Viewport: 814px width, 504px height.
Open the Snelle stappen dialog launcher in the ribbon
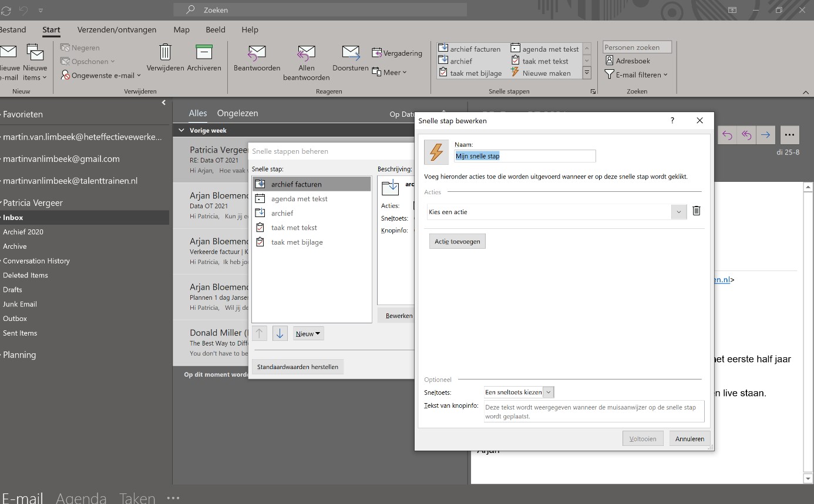coord(593,92)
